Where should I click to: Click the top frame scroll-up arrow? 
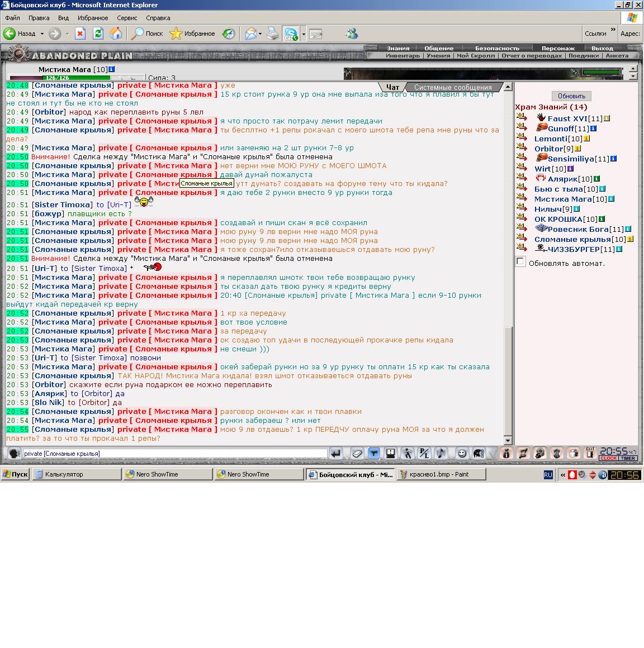[x=633, y=68]
